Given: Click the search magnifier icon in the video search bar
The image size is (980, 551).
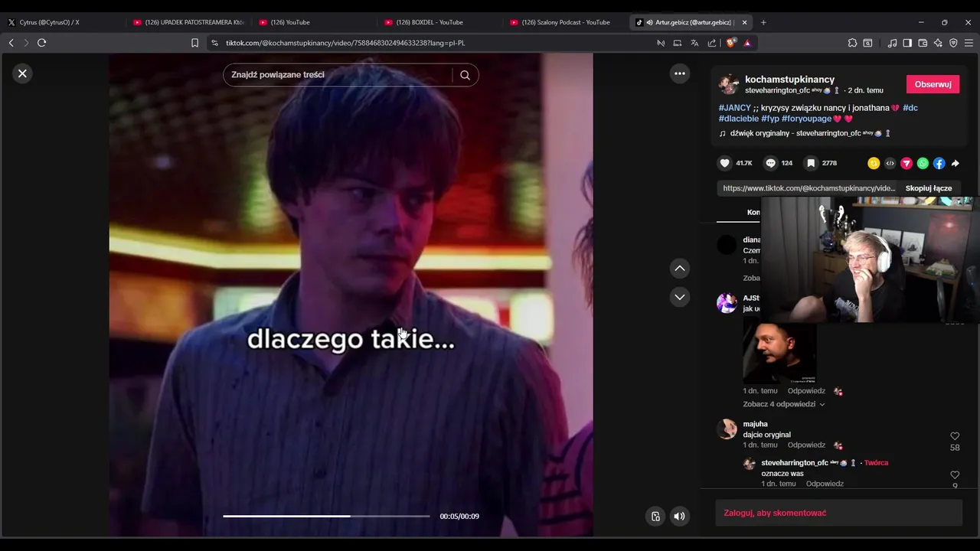Looking at the screenshot, I should pos(465,75).
